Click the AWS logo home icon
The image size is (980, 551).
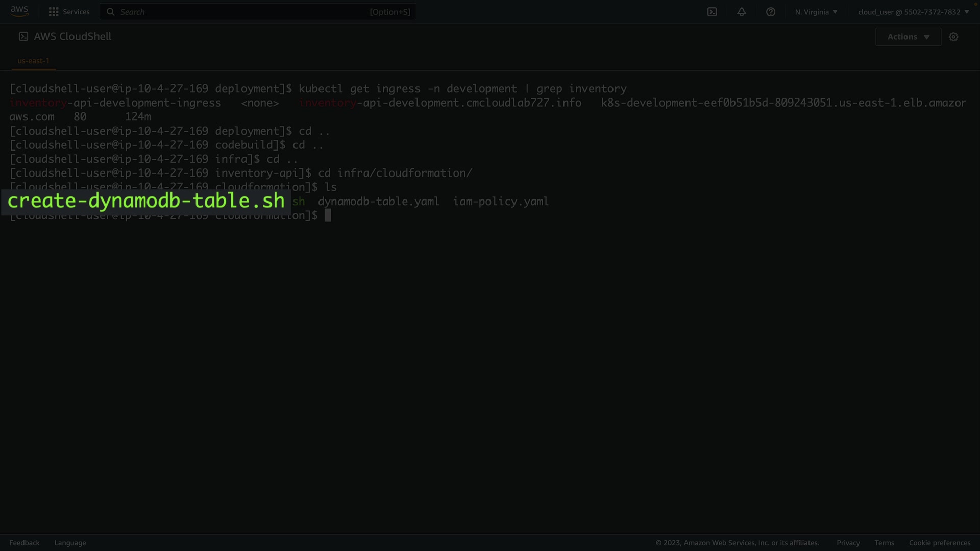[19, 11]
